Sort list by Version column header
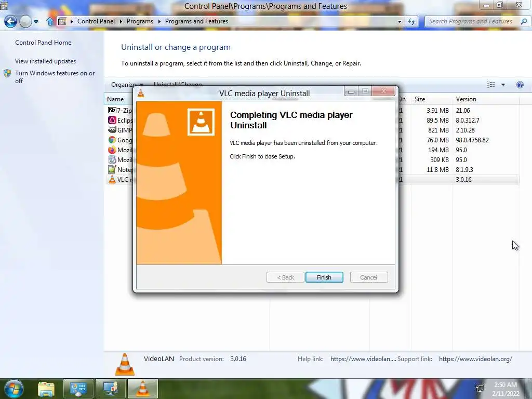The height and width of the screenshot is (399, 532). point(466,99)
